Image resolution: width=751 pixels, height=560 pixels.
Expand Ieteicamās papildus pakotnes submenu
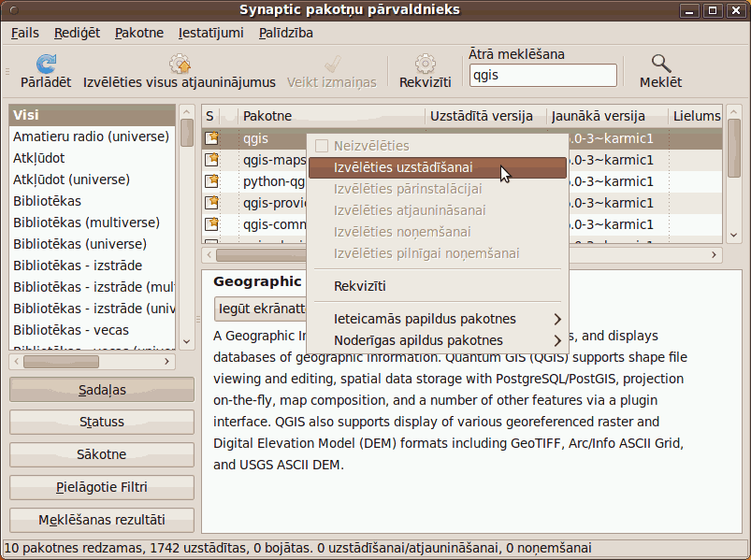[438, 319]
